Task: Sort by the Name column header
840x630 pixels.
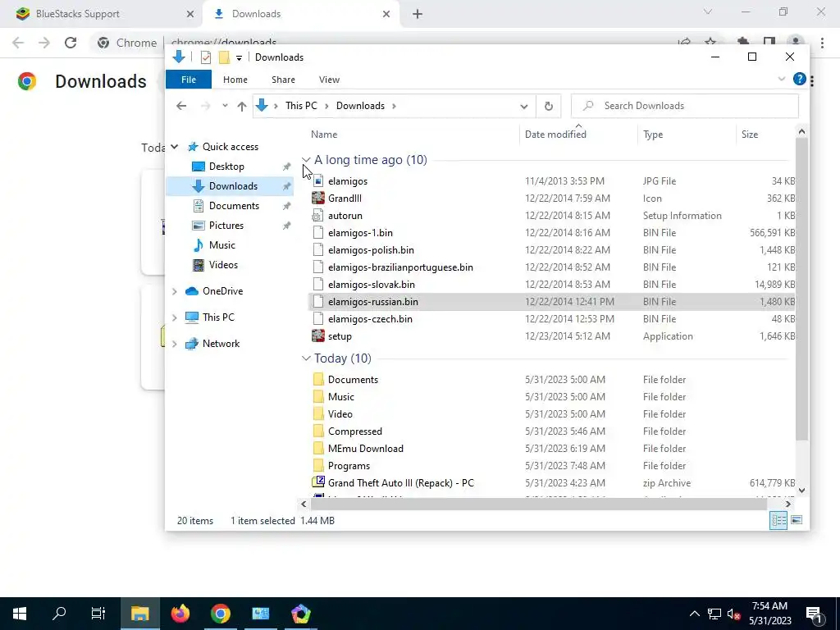Action: pyautogui.click(x=324, y=135)
